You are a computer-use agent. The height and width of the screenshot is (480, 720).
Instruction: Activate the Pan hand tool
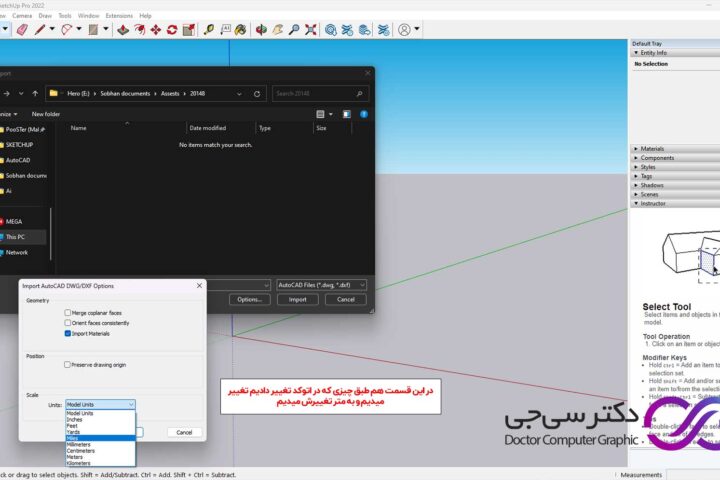(x=278, y=30)
